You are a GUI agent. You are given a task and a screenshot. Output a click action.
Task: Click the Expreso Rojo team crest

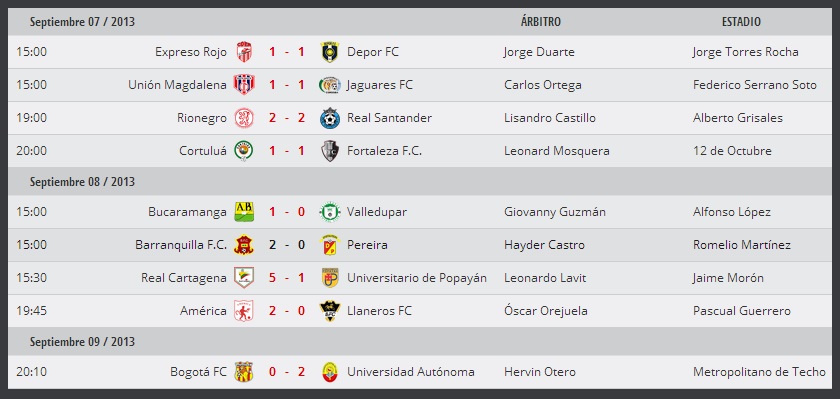point(244,52)
